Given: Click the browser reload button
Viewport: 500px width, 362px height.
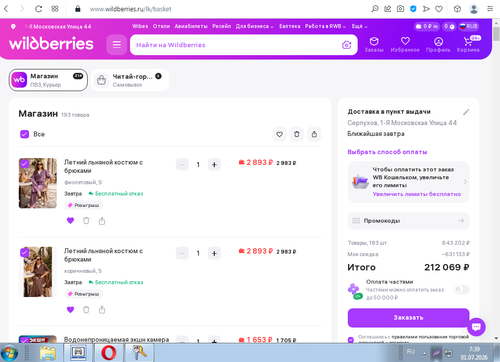Looking at the screenshot, I should coord(39,9).
